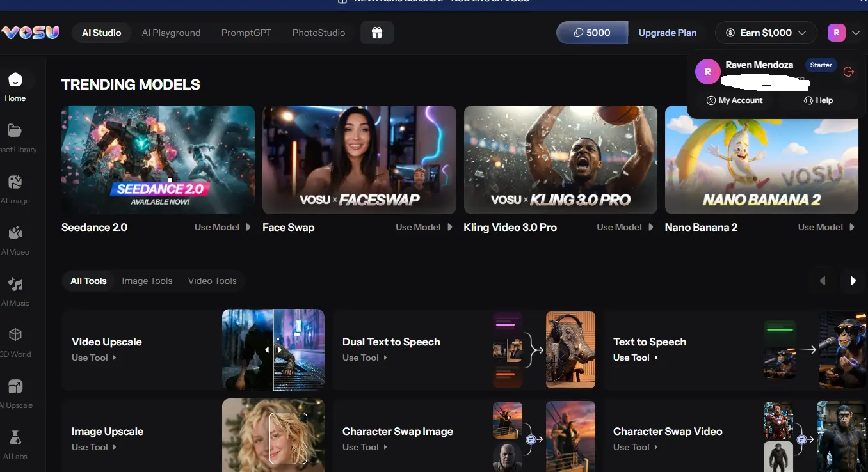Click the Kling Video 3.0 Pro model name
The width and height of the screenshot is (868, 472).
click(510, 227)
